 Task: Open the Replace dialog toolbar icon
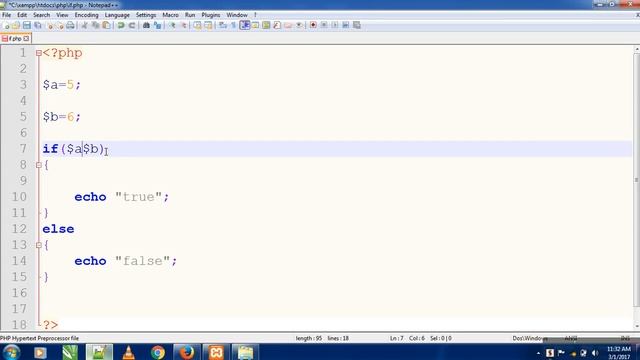157,25
